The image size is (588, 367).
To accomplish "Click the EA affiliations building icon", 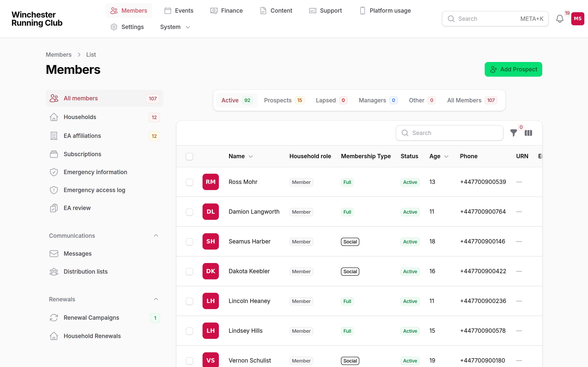I will [x=54, y=136].
